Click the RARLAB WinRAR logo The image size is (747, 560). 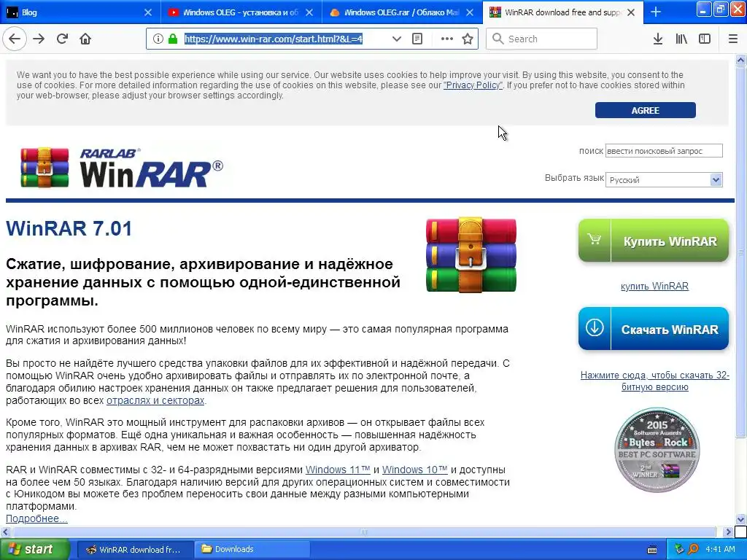[x=122, y=168]
